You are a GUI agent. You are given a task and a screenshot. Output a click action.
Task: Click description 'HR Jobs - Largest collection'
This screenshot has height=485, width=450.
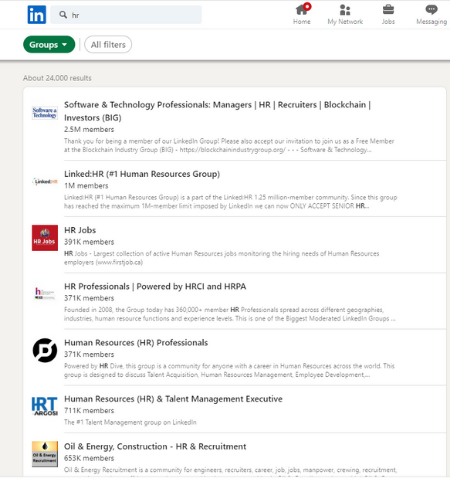(x=221, y=258)
